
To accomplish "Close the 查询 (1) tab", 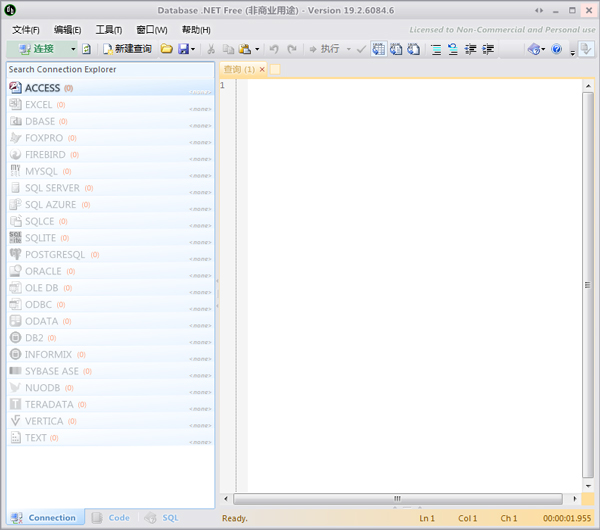I will (x=262, y=70).
